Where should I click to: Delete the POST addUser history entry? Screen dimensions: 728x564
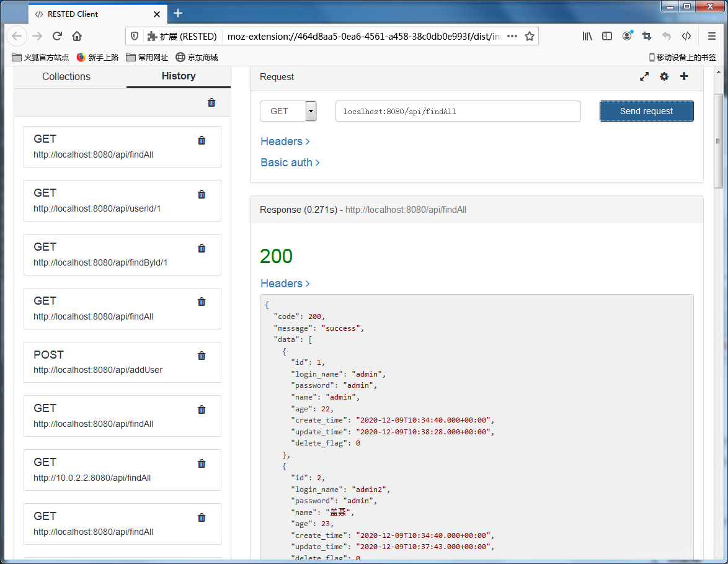[202, 356]
